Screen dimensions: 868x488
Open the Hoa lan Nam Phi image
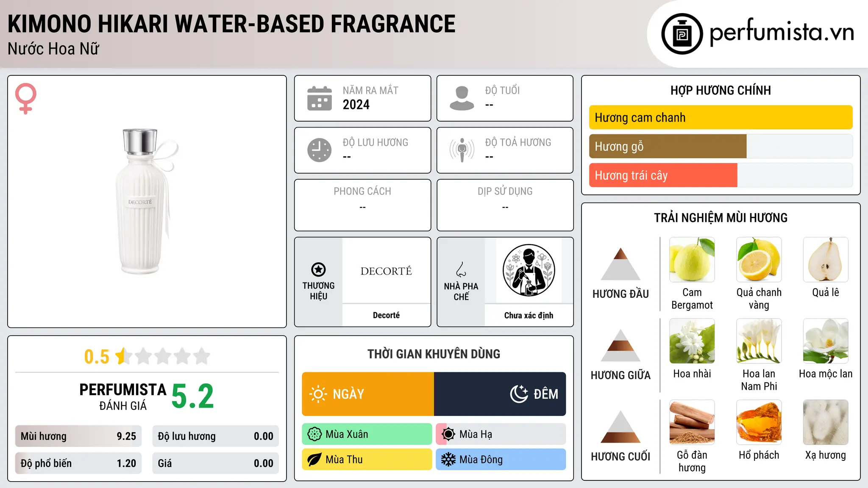coord(759,341)
